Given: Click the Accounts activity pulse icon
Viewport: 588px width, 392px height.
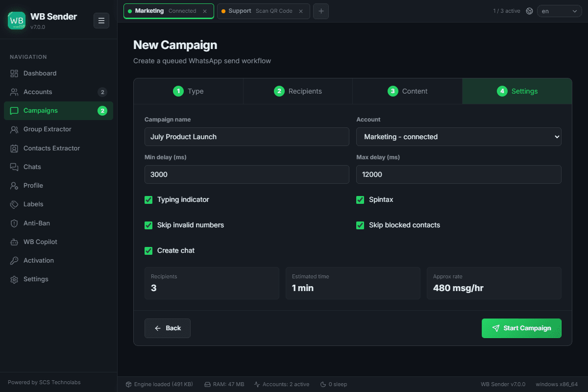Looking at the screenshot, I should (257, 384).
